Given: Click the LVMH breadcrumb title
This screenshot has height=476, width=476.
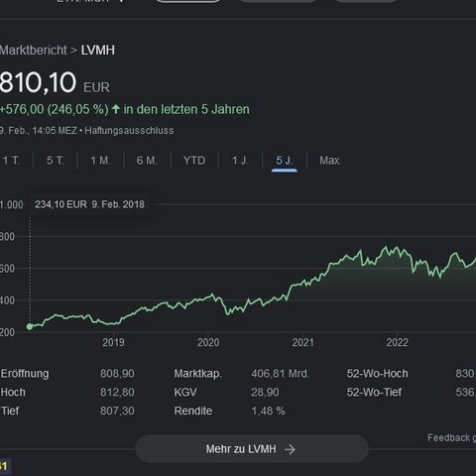Looking at the screenshot, I should click(x=98, y=51).
